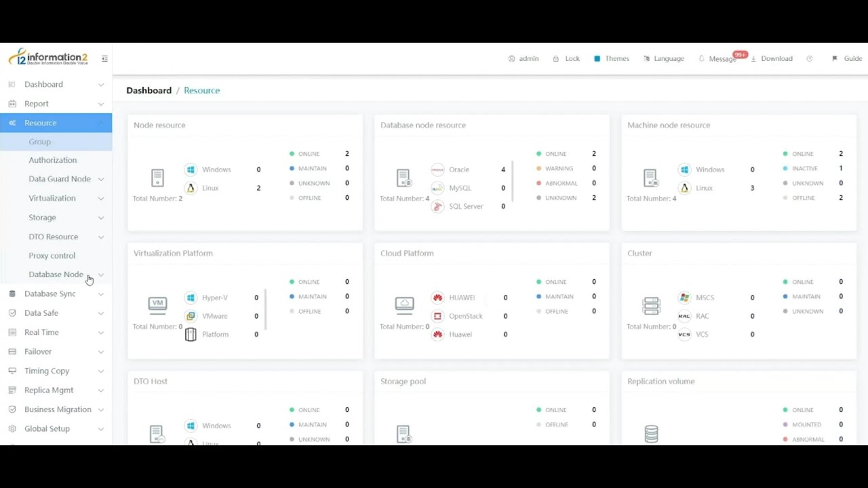Click the MOUNTED status in Replication volume
Image resolution: width=868 pixels, height=488 pixels.
coord(807,425)
